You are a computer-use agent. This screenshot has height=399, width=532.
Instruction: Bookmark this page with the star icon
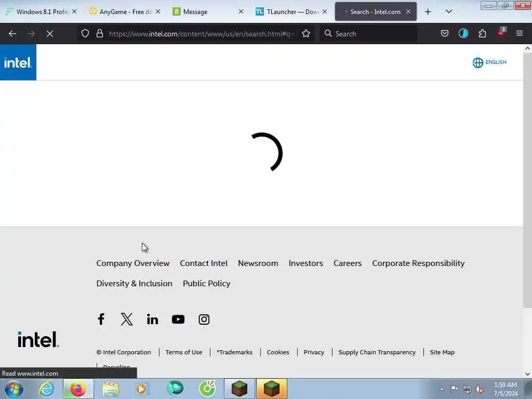click(306, 33)
